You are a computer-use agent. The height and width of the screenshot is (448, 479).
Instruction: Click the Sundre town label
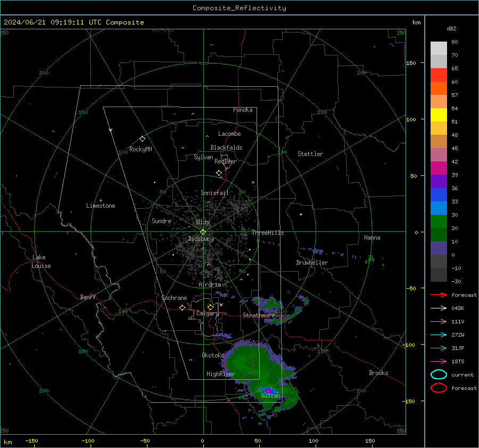161,221
